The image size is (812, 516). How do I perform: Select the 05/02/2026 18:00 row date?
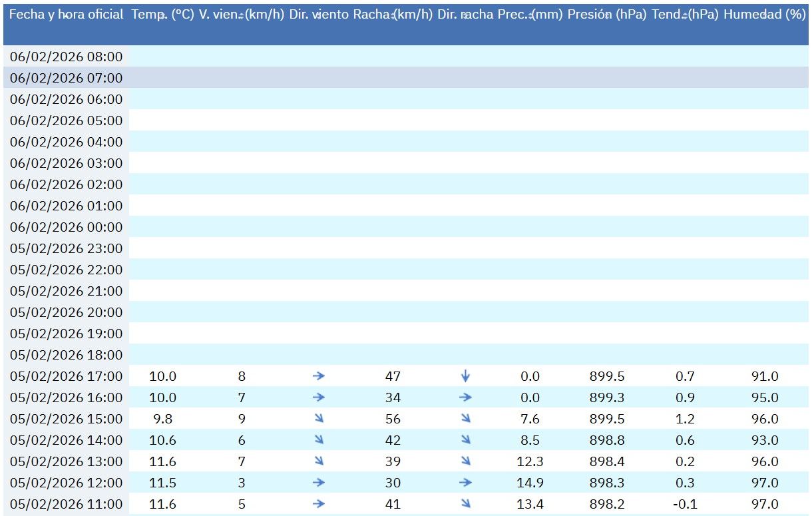[x=67, y=355]
